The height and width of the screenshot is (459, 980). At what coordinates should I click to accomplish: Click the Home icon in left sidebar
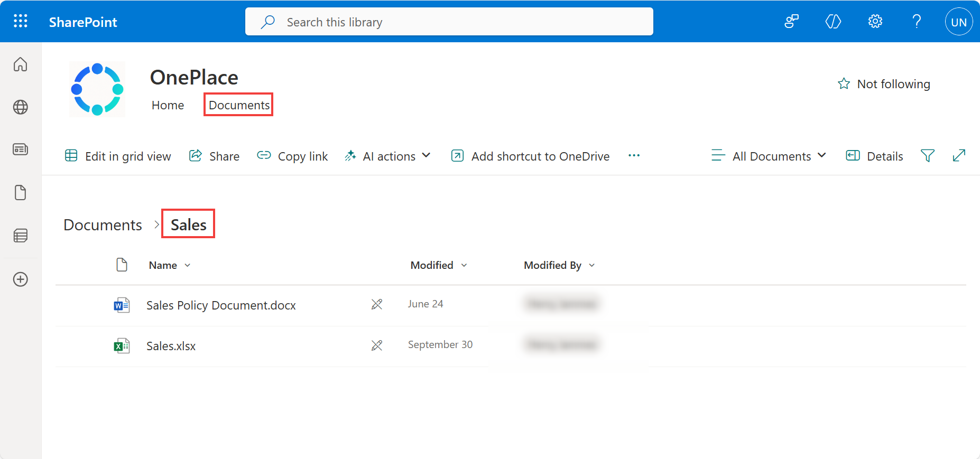21,64
